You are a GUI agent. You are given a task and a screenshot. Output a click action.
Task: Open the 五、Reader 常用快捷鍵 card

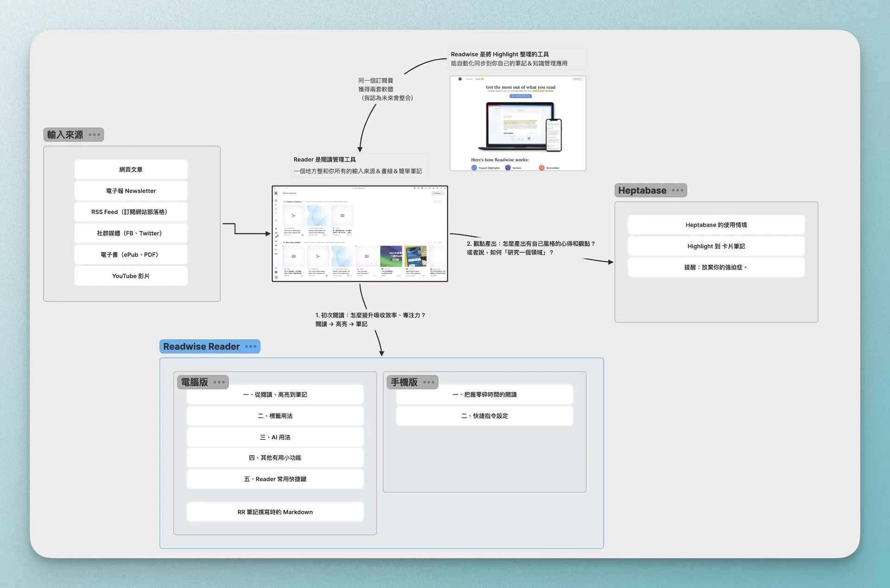(x=275, y=479)
